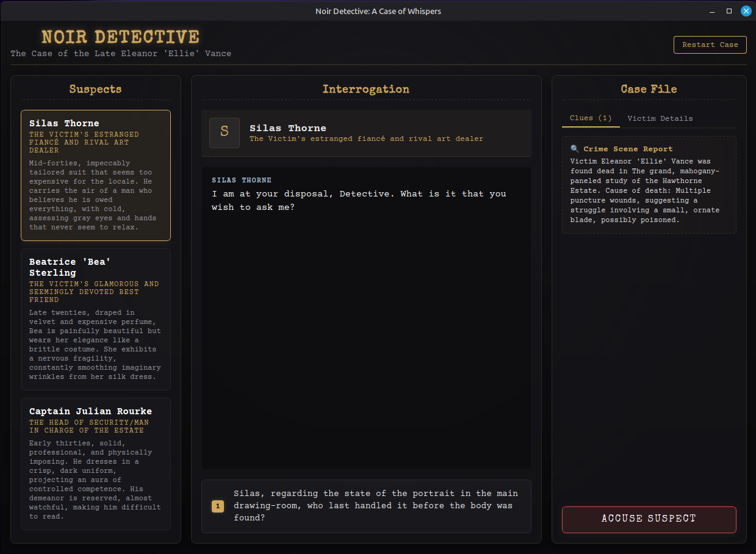Click the Restart Case button
Viewport: 756px width, 554px height.
click(710, 45)
